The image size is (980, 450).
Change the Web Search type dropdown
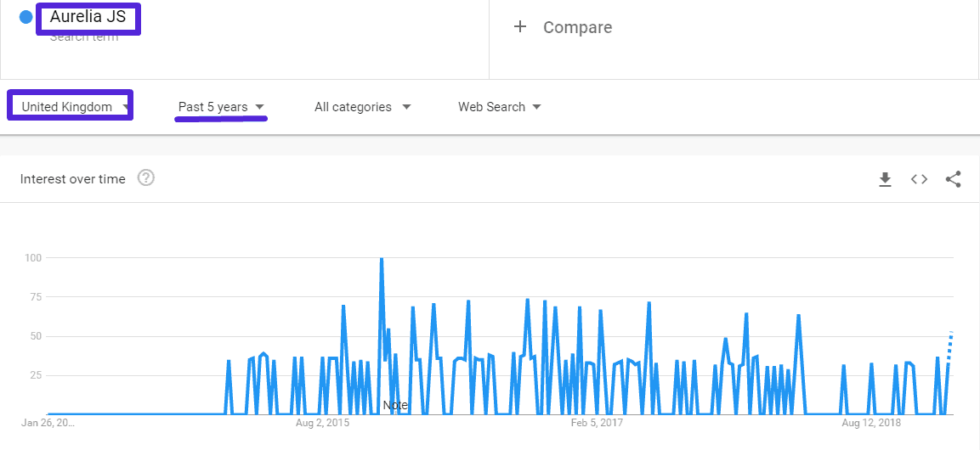point(499,107)
